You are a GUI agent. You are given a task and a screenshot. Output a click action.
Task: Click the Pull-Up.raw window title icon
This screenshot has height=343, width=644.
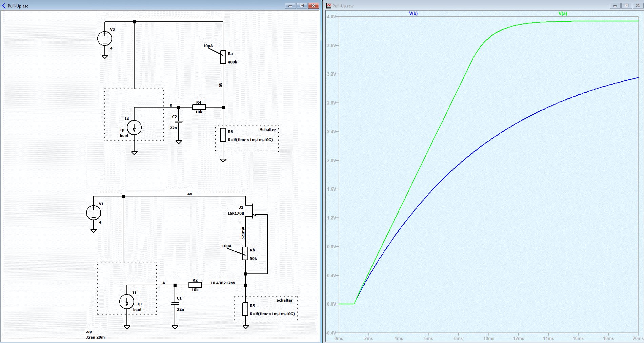(328, 6)
